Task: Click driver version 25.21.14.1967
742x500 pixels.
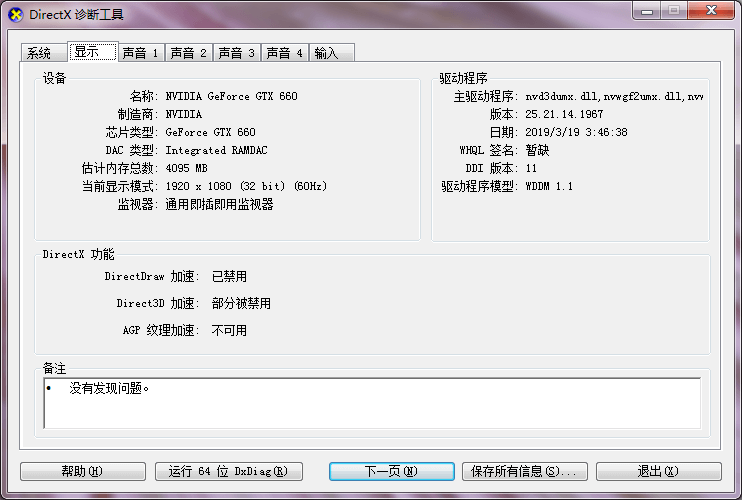Action: pyautogui.click(x=564, y=114)
